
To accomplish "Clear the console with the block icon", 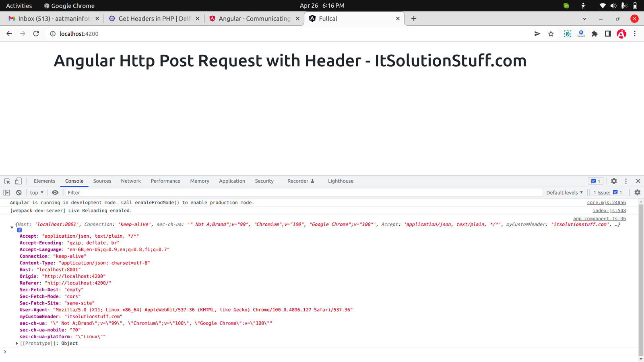I will 19,193.
